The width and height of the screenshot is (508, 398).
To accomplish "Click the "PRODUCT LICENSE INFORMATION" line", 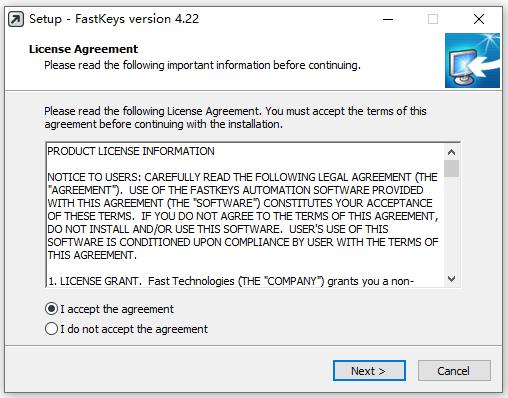I will pyautogui.click(x=131, y=151).
